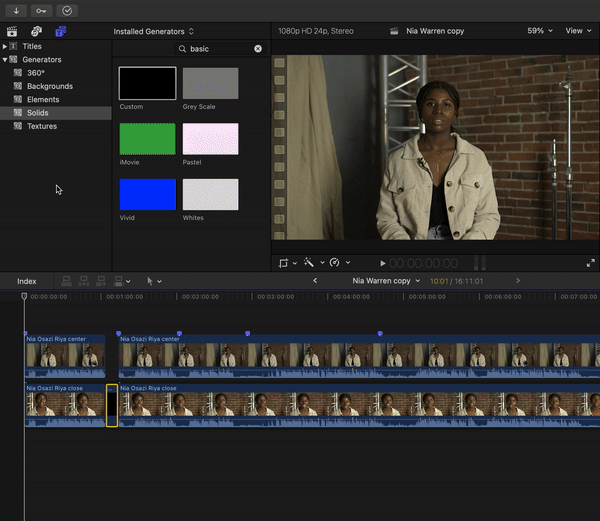Click the Index button in timeline

(27, 281)
